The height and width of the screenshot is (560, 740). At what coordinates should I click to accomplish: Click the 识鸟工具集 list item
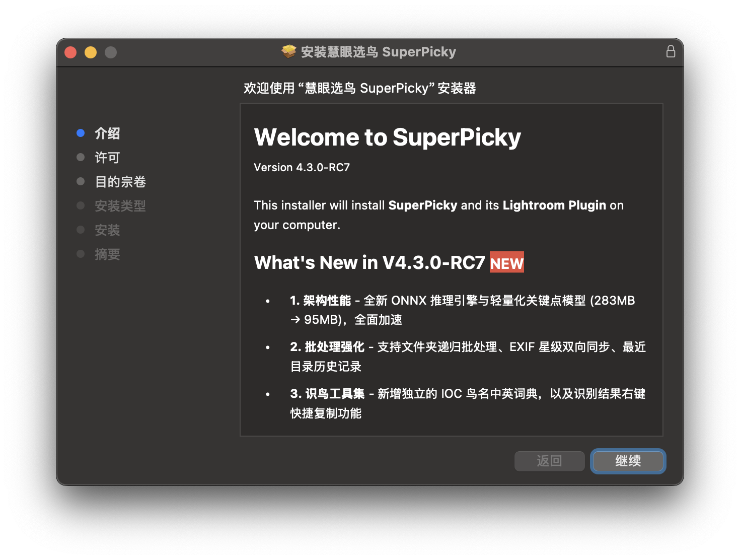(468, 403)
